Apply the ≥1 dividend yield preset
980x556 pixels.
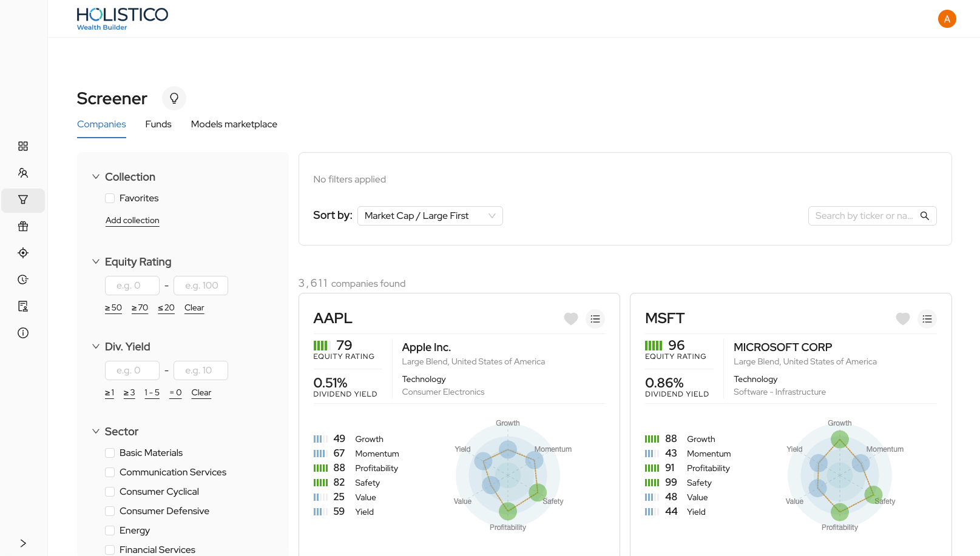tap(110, 393)
